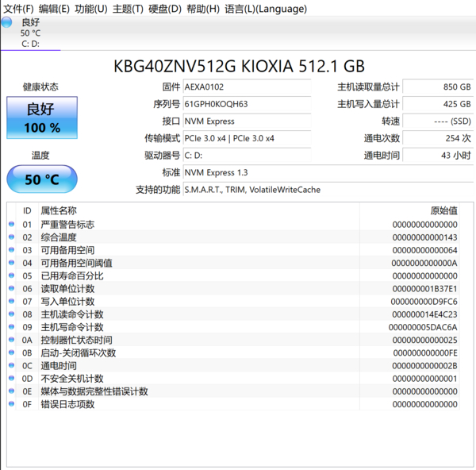Viewport: 476px width, 470px height.
Task: Select the 控制器忙状态时间 attribute name
Action: pos(76,340)
